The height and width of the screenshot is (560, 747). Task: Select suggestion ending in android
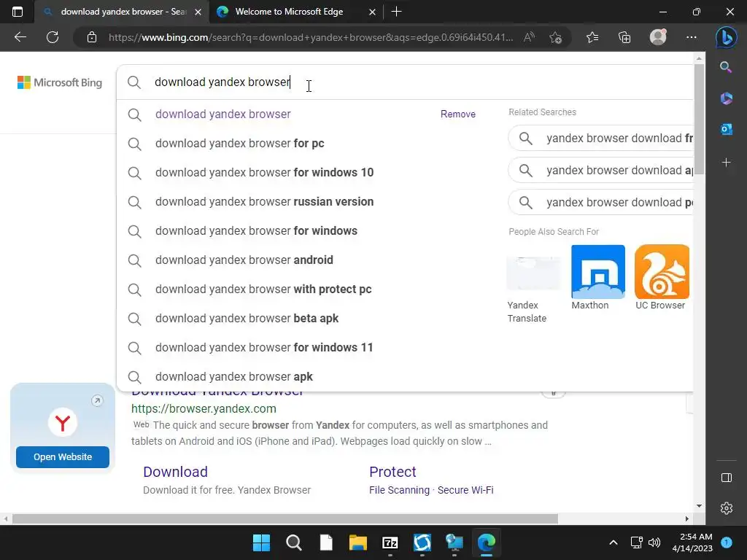[244, 260]
